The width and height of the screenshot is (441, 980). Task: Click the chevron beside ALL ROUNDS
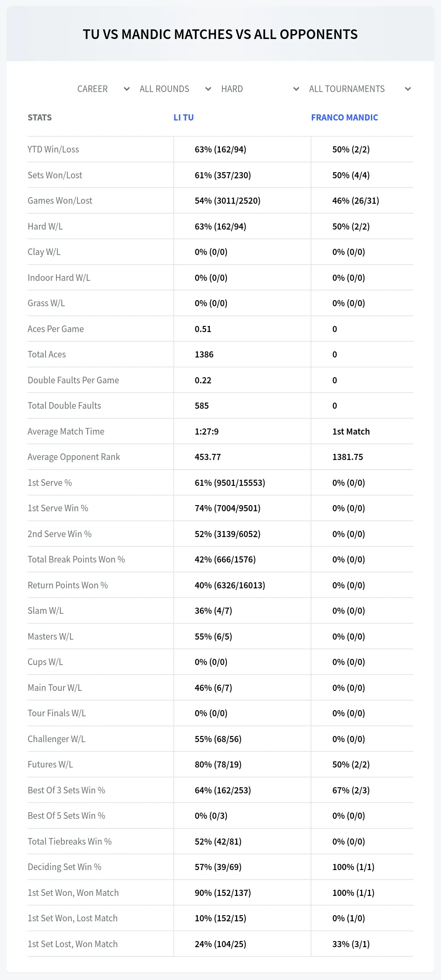[208, 89]
